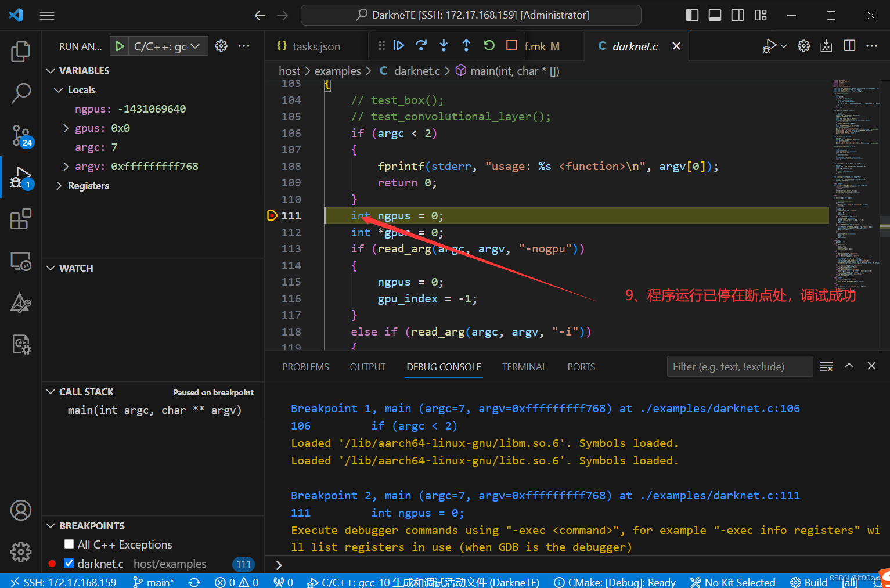
Task: Toggle the bottom panel layout icon
Action: pos(715,15)
